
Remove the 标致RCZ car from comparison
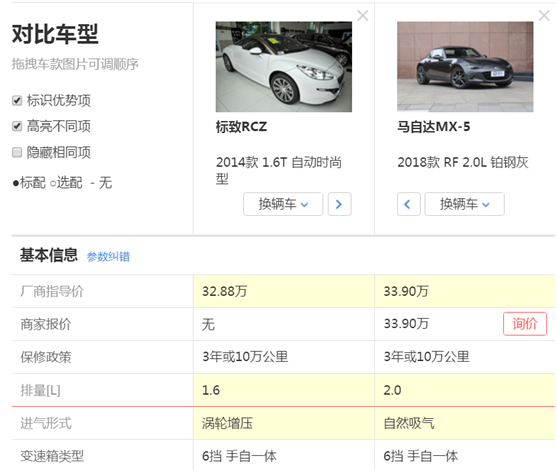pyautogui.click(x=363, y=16)
